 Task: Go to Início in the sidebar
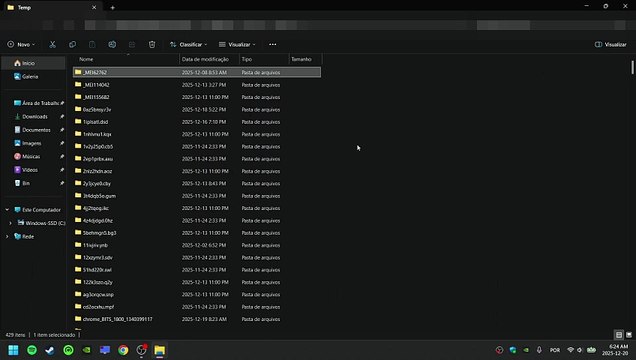click(34, 63)
